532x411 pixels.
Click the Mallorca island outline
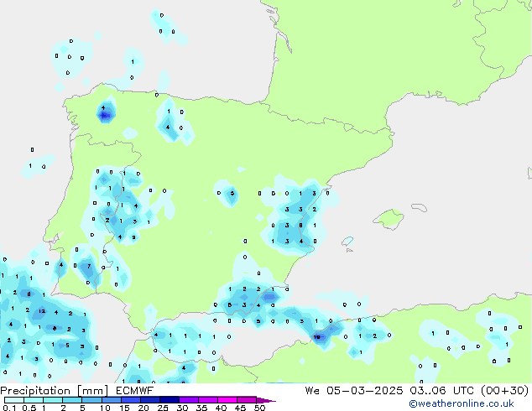pyautogui.click(x=389, y=219)
